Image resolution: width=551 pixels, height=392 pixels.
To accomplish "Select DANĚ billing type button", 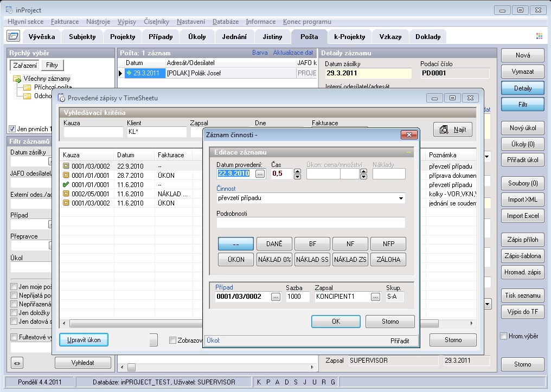I will (x=274, y=243).
